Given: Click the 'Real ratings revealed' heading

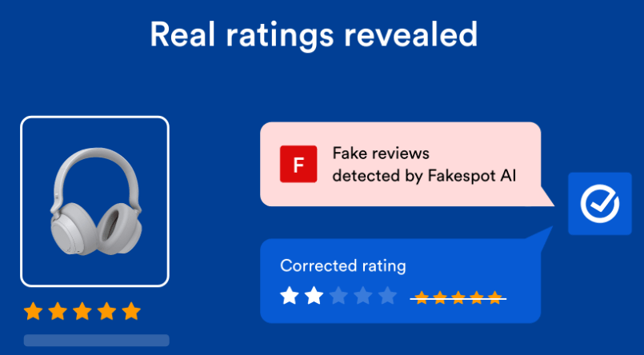Looking at the screenshot, I should [x=314, y=34].
